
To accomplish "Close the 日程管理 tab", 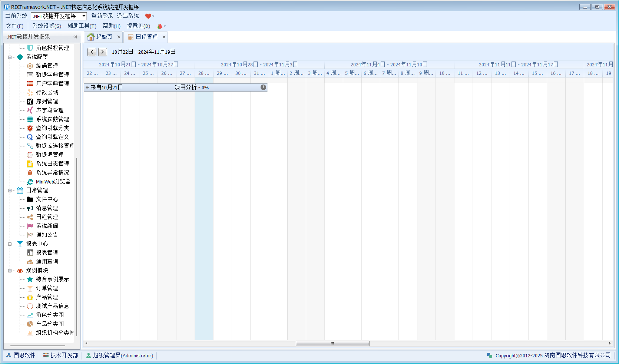I will (164, 37).
